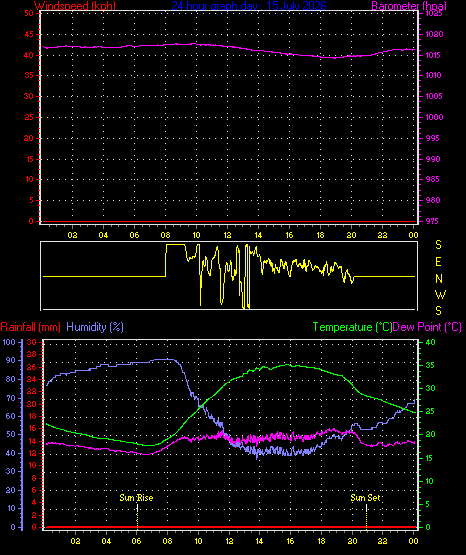Click the 1005 barometer axis value
The width and height of the screenshot is (466, 555).
[x=434, y=96]
